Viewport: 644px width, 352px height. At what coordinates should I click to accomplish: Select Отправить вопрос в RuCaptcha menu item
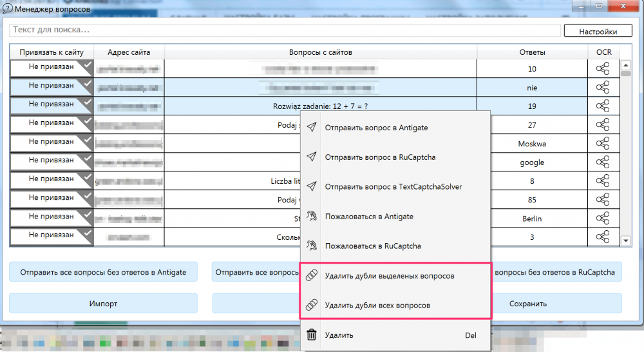pyautogui.click(x=395, y=157)
